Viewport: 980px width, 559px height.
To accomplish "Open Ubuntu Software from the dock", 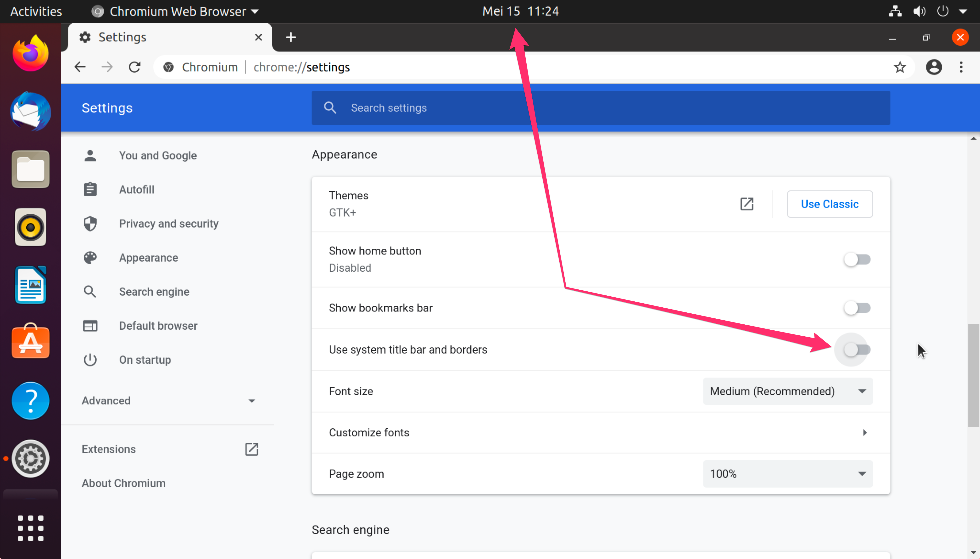I will coord(30,341).
